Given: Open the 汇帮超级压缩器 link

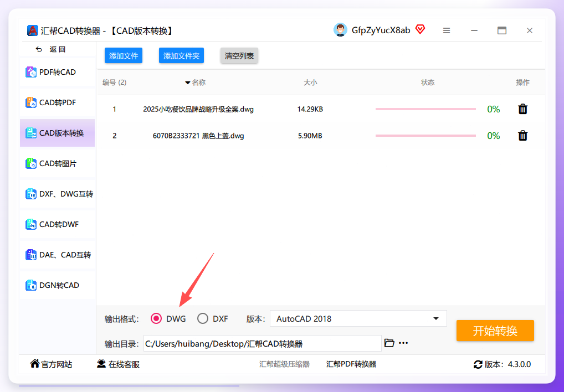Looking at the screenshot, I should click(x=284, y=364).
